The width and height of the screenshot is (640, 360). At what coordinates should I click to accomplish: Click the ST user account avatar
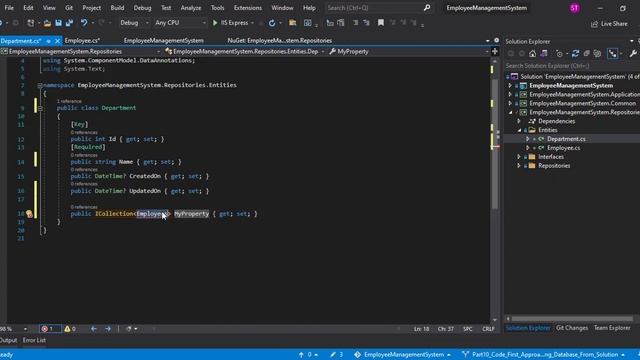pos(574,8)
